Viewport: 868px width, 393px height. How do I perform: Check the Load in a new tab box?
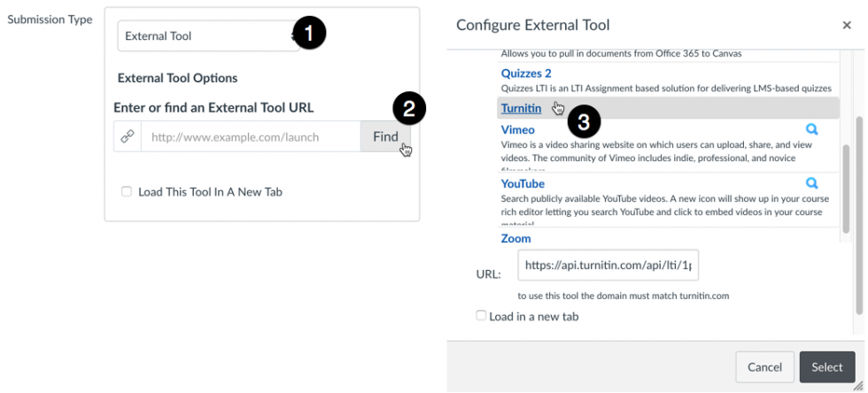point(481,316)
